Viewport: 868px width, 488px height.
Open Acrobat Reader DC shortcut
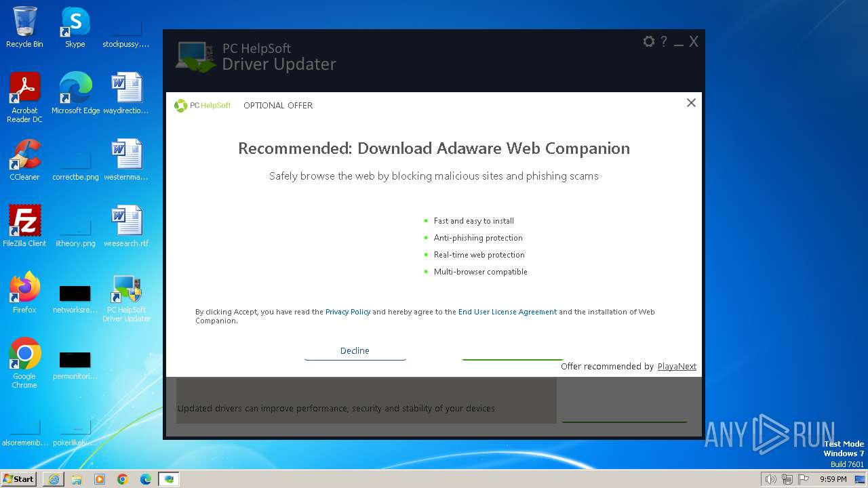click(24, 97)
